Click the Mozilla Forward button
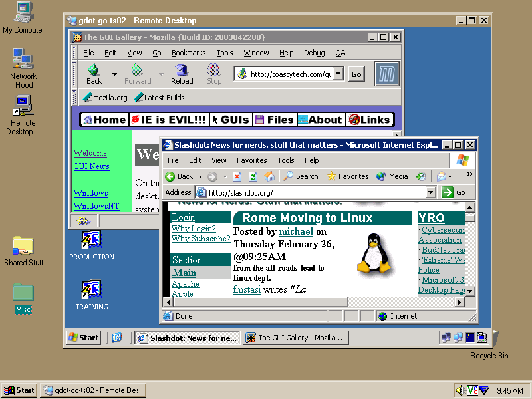The width and height of the screenshot is (532, 399). [138, 74]
